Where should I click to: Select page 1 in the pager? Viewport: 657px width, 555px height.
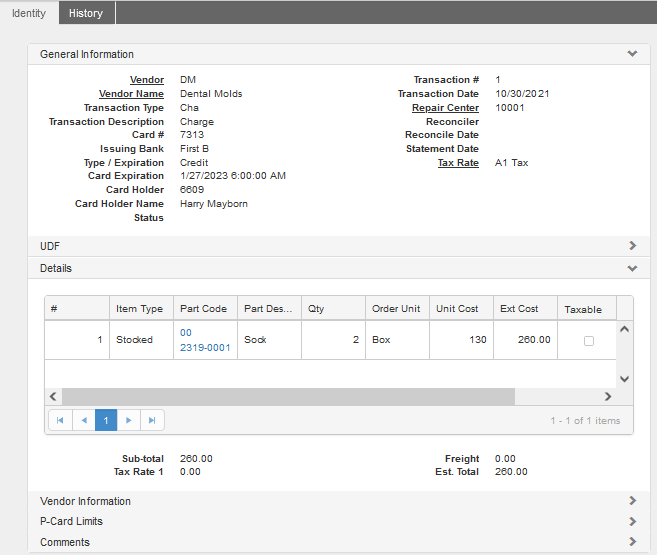(106, 421)
